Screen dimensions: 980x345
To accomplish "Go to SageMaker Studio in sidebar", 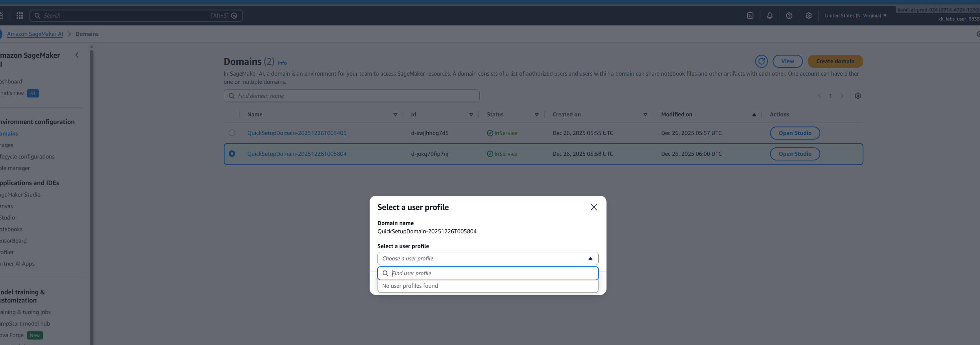I will point(20,194).
